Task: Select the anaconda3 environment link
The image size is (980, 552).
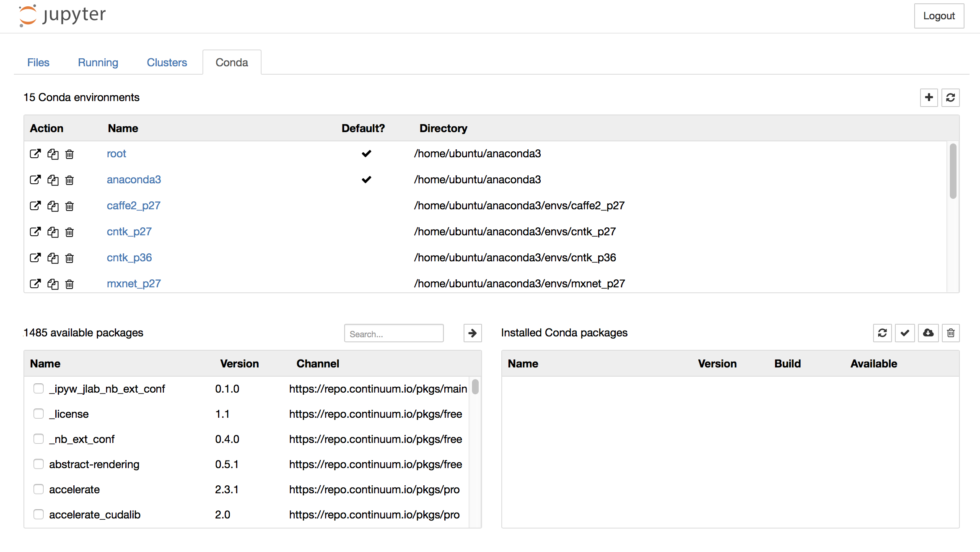Action: click(x=134, y=180)
